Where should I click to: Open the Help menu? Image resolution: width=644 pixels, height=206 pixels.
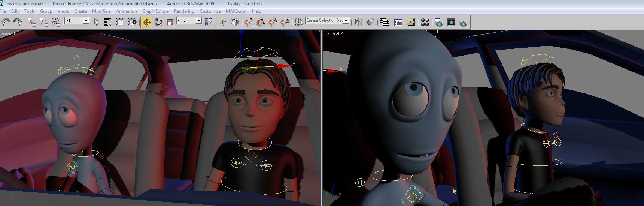256,11
